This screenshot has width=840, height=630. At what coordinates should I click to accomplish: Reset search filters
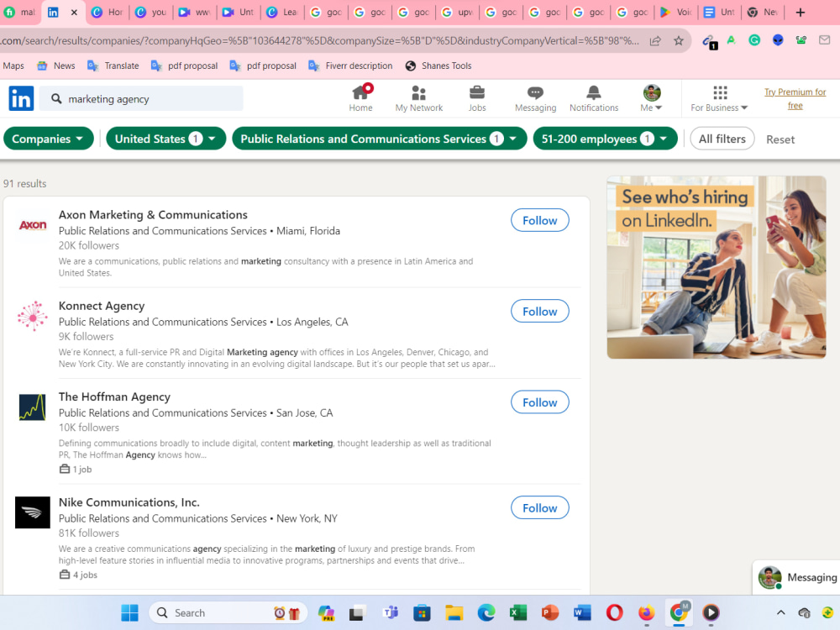780,139
